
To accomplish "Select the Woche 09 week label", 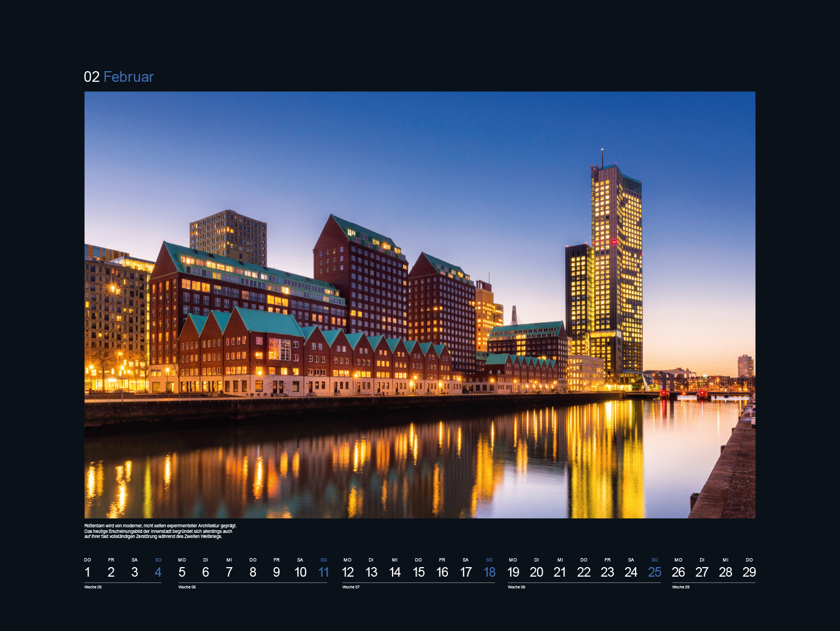I will click(680, 587).
